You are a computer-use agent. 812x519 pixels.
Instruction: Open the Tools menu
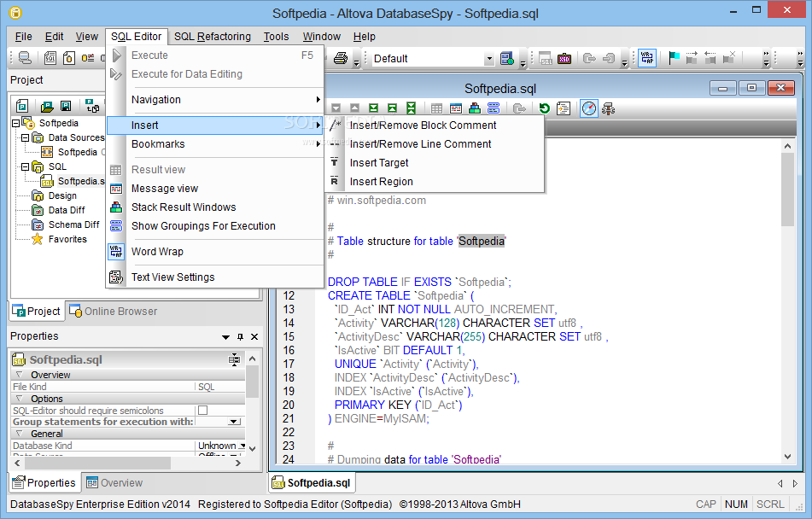click(276, 37)
